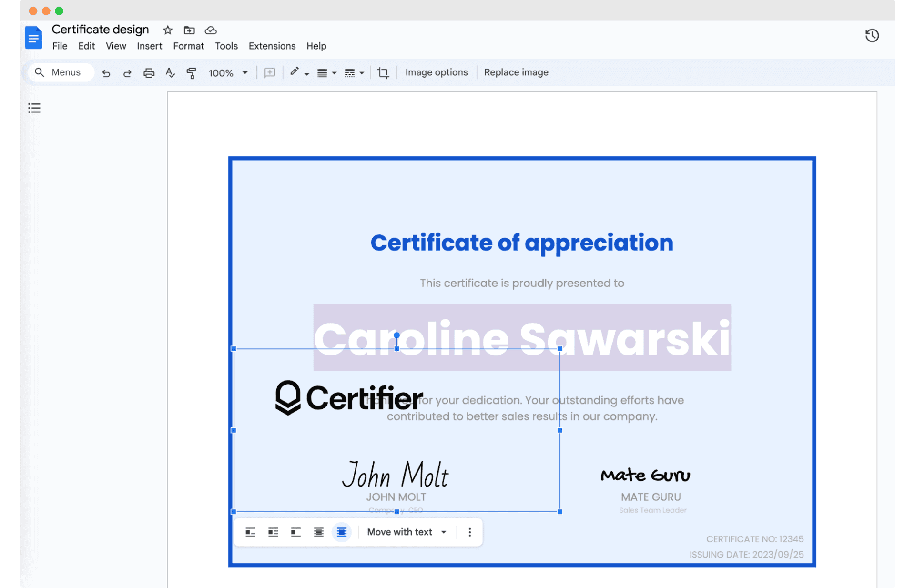Open the Insert menu

(150, 45)
